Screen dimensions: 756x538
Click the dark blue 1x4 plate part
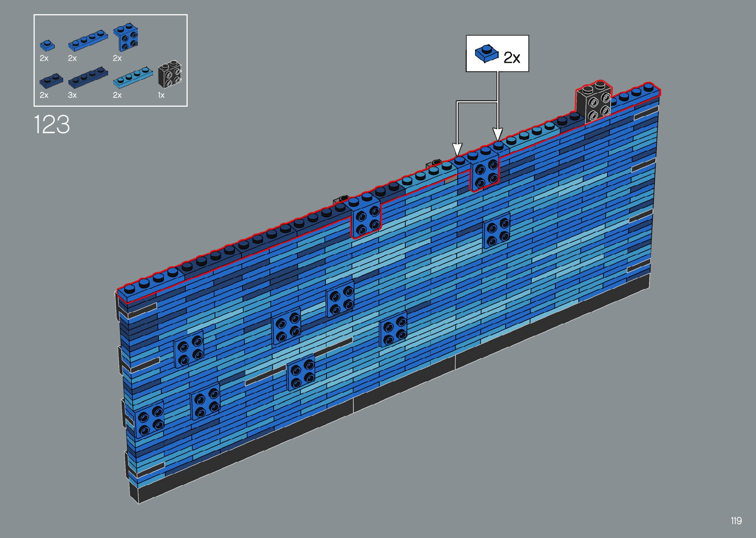point(88,77)
